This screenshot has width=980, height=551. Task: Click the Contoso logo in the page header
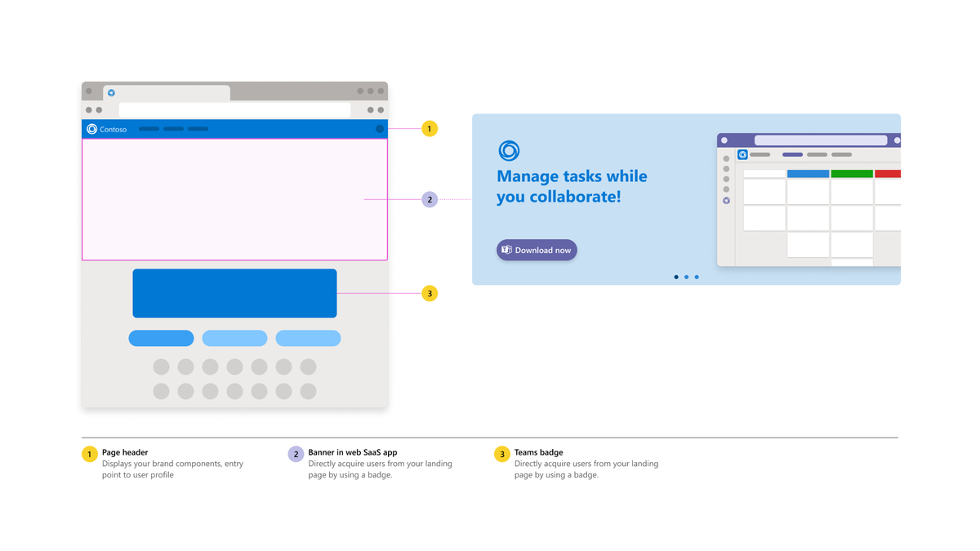click(x=91, y=129)
